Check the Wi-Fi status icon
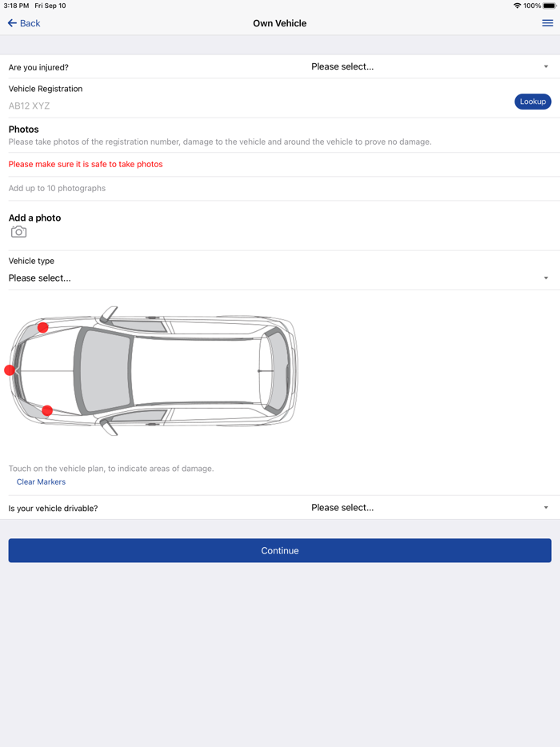The height and width of the screenshot is (747, 560). [517, 6]
